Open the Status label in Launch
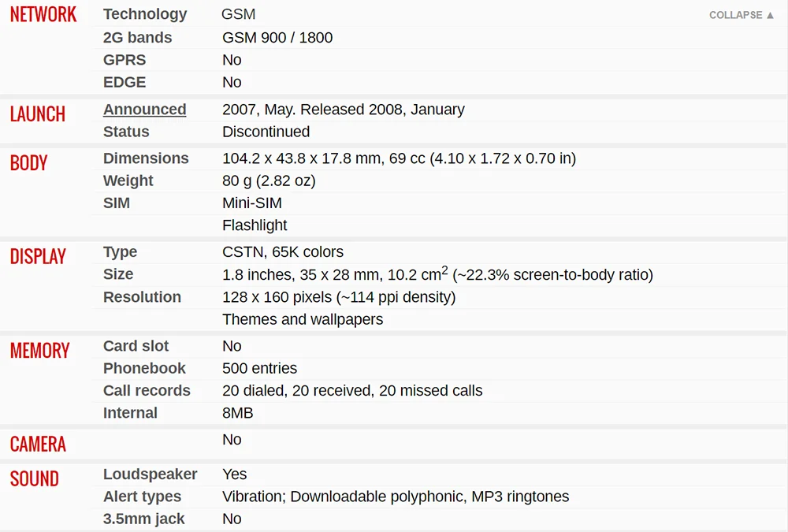This screenshot has height=532, width=788. click(126, 132)
